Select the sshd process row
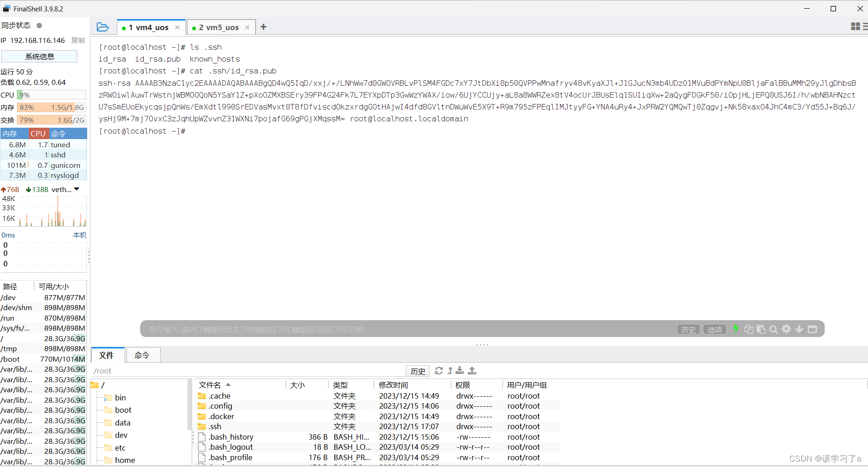 point(44,155)
